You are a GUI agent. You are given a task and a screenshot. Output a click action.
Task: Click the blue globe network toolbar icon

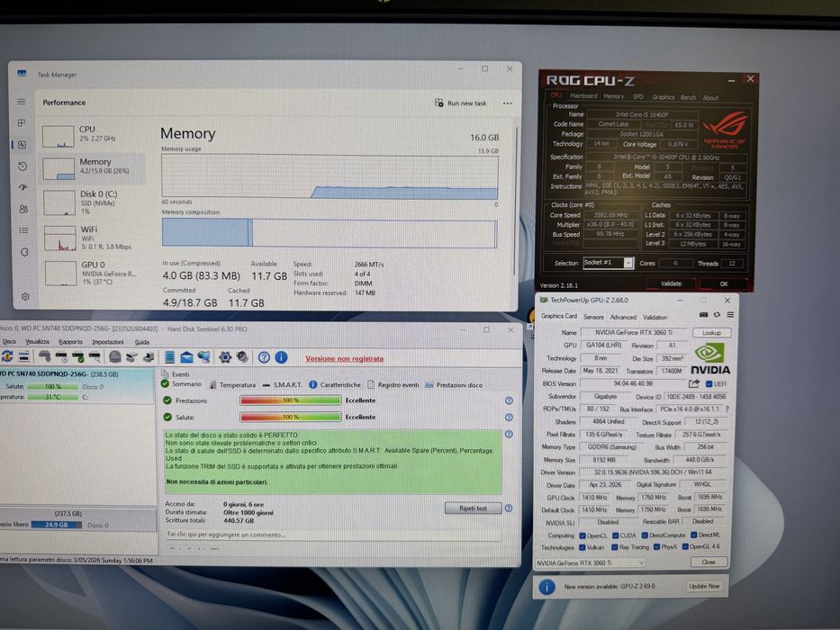pos(203,356)
